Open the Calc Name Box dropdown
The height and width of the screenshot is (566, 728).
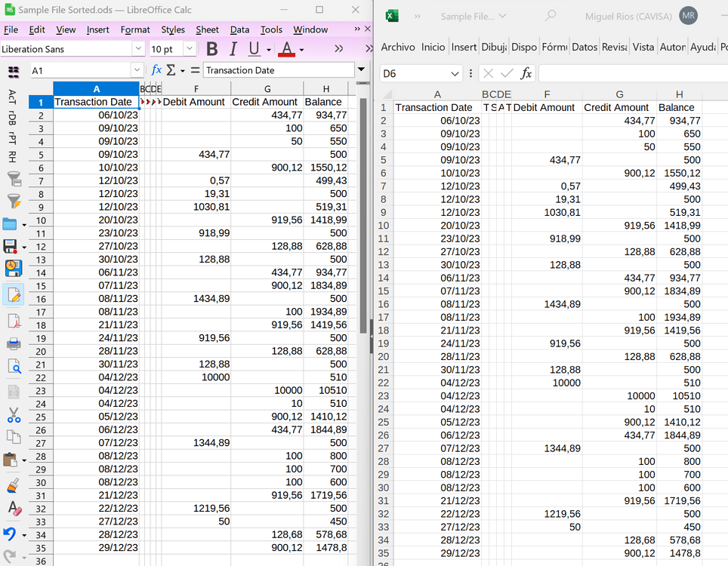137,70
